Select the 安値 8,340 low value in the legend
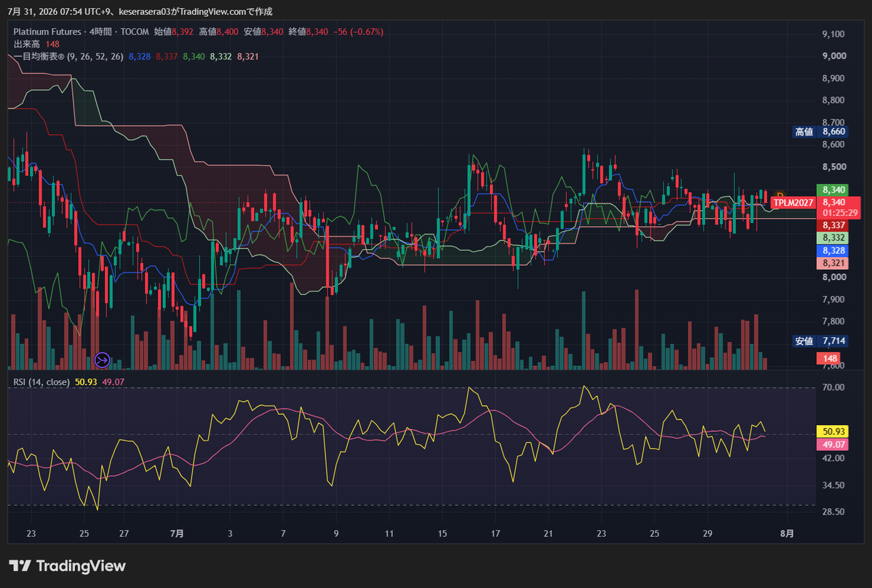This screenshot has height=588, width=872. tap(264, 31)
